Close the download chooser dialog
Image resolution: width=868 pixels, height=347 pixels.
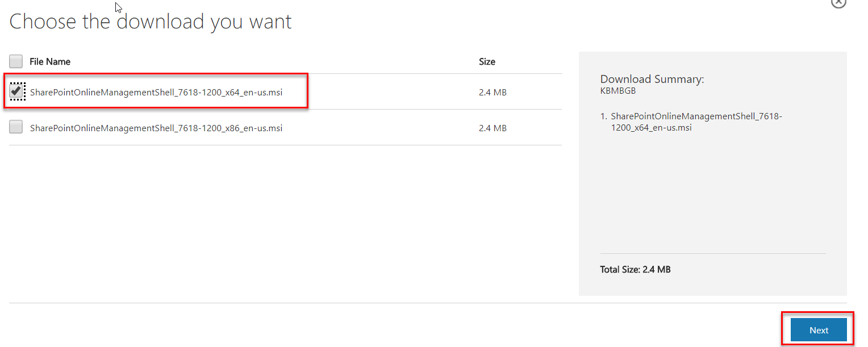pyautogui.click(x=839, y=3)
